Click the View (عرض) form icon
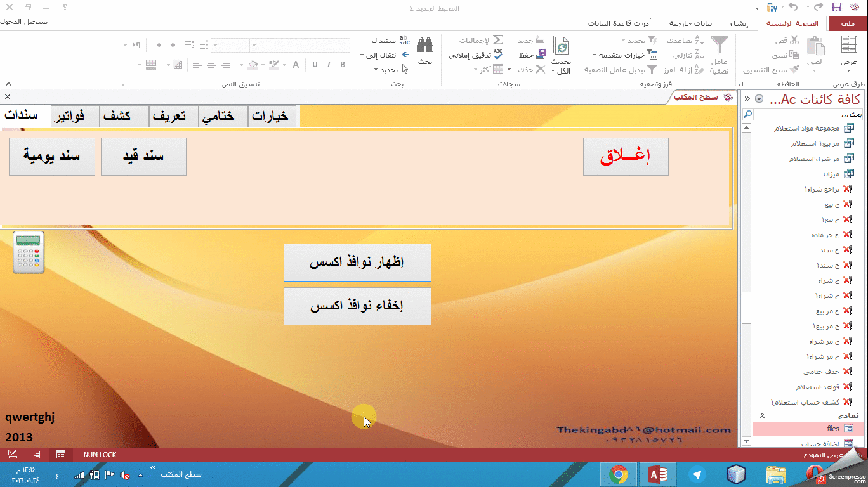 tap(849, 46)
